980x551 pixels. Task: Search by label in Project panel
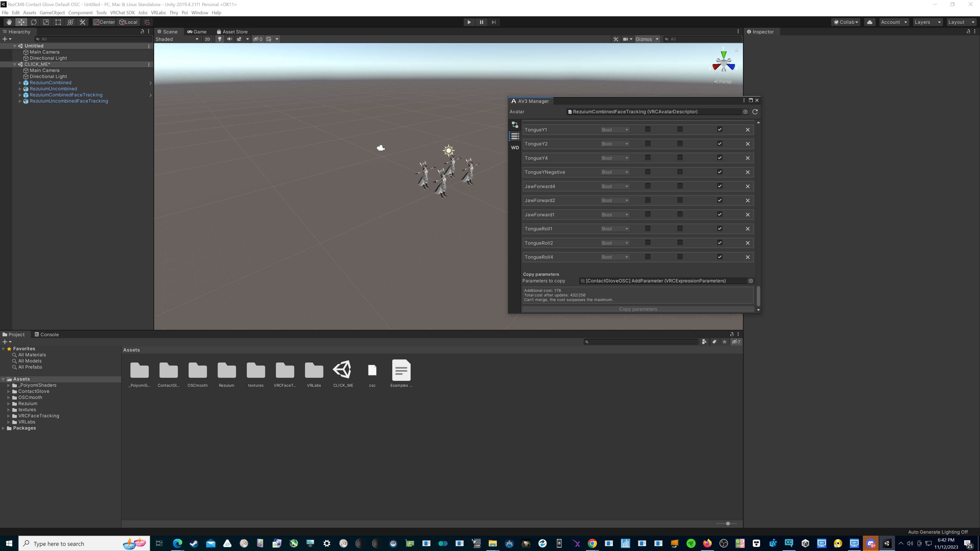pyautogui.click(x=714, y=342)
